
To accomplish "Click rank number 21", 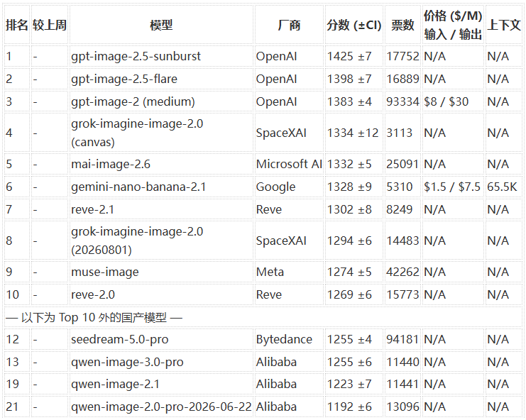I will (12, 407).
